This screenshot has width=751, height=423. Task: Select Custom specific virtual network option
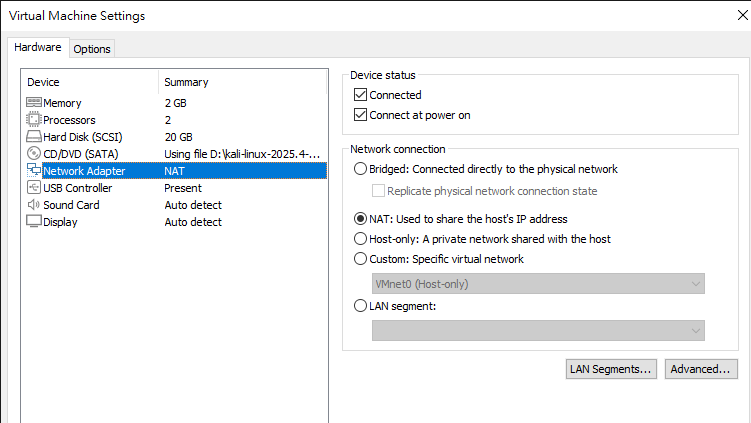point(361,259)
